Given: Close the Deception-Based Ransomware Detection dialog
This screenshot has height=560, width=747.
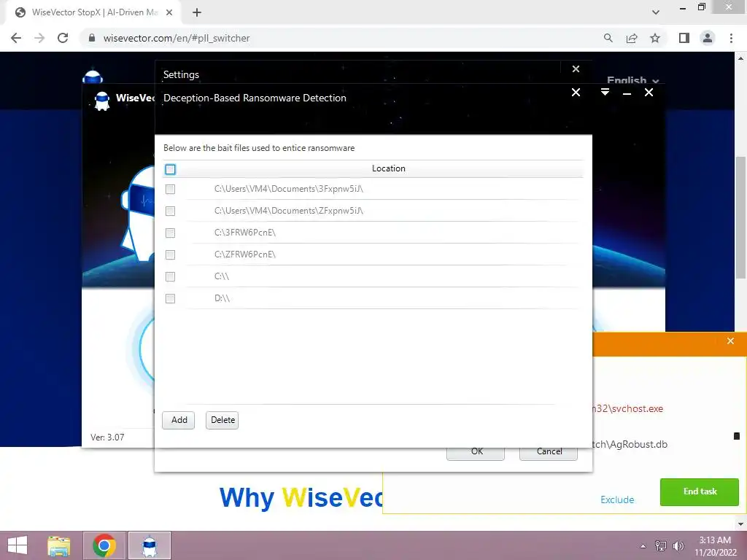Looking at the screenshot, I should (576, 93).
